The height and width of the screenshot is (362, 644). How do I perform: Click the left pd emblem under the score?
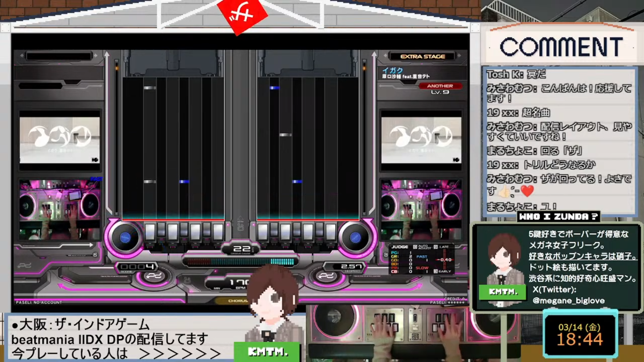[155, 277]
